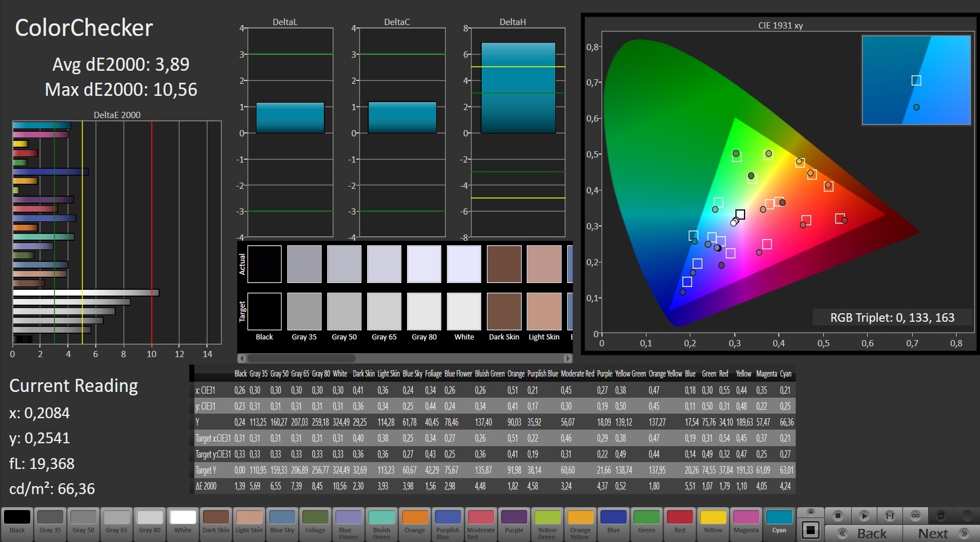Screen dimensions: 980x542
Task: Click the continuous read infinity icon
Action: click(916, 516)
